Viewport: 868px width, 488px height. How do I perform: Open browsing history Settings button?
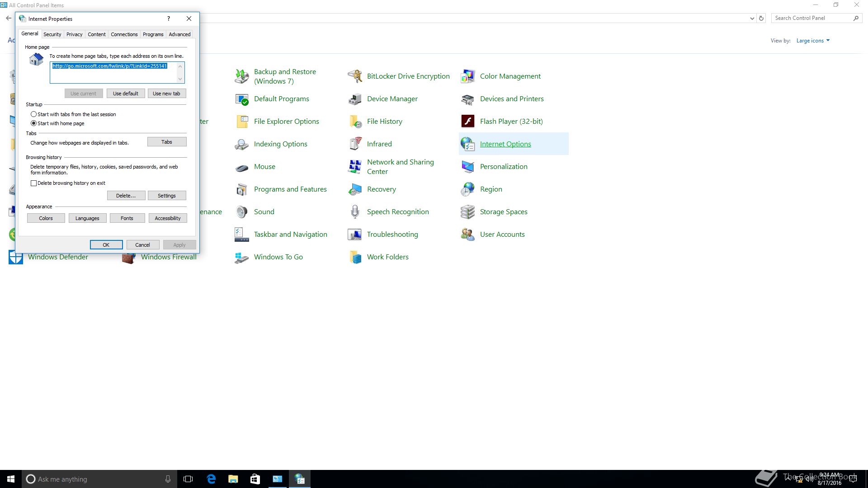[x=167, y=196]
